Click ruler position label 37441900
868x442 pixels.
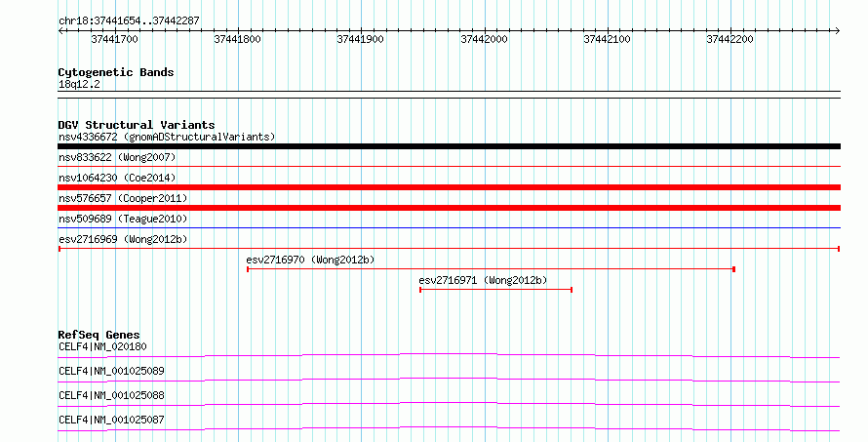361,39
